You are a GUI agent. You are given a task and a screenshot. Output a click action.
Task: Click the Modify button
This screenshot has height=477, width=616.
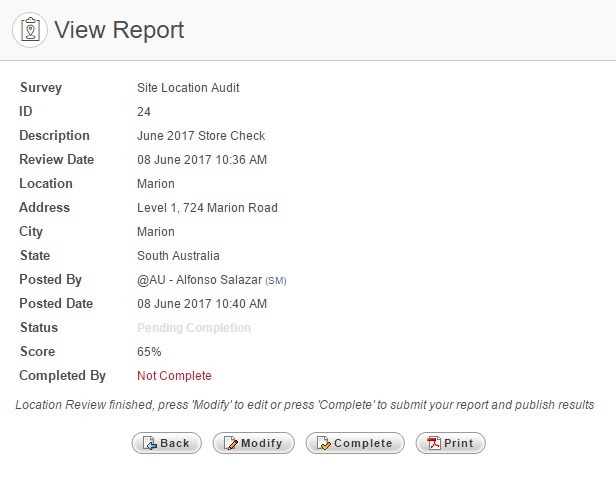(x=253, y=443)
